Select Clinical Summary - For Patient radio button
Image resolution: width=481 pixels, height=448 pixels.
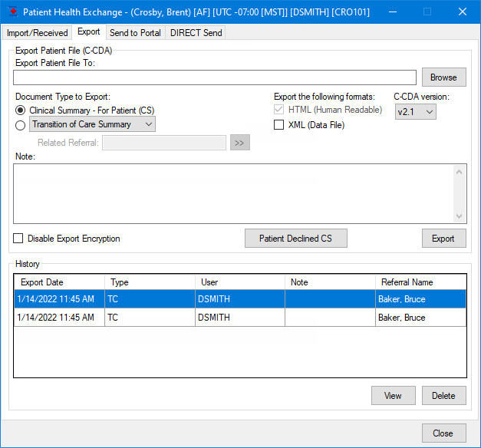pyautogui.click(x=21, y=110)
